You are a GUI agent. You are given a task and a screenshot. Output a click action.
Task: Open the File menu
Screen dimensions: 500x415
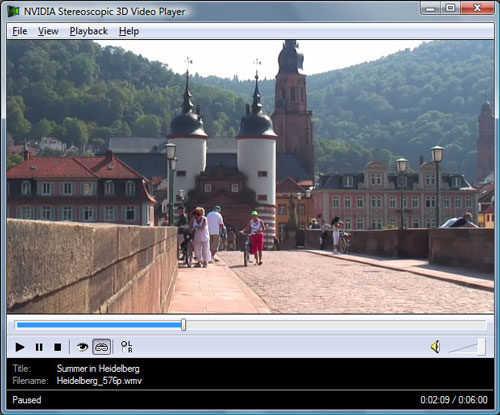pos(20,31)
